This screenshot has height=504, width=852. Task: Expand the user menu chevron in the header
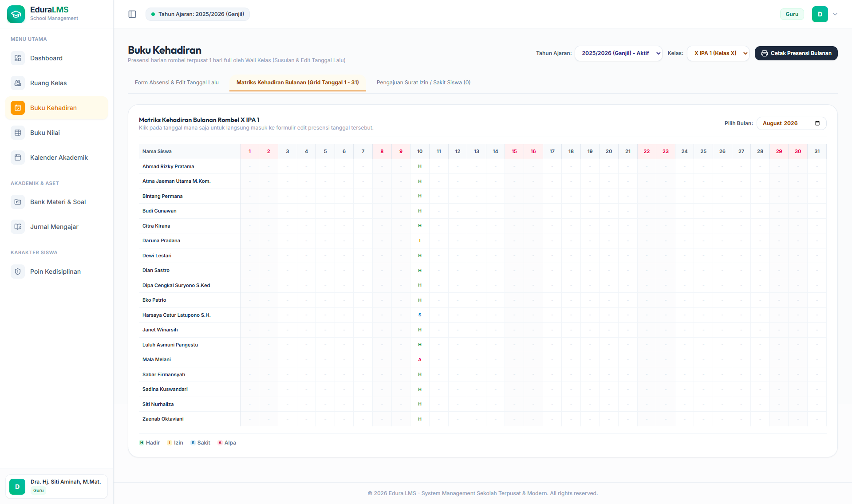click(835, 14)
